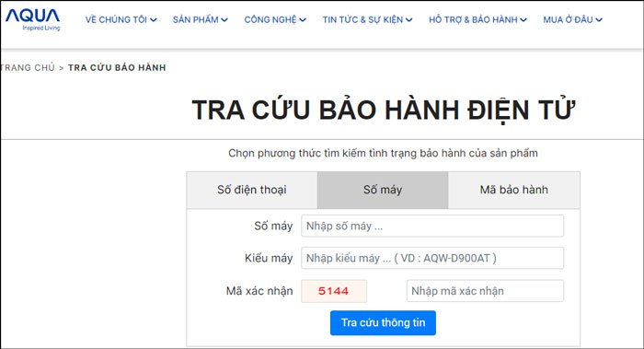Click the Tra cứu thông tin button
Image resolution: width=644 pixels, height=349 pixels.
pos(383,322)
